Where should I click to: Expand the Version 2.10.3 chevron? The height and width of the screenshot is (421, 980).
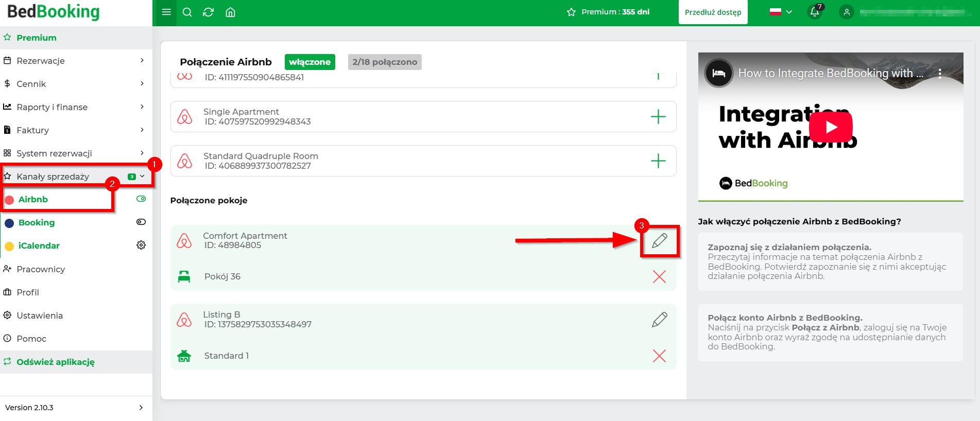pyautogui.click(x=141, y=408)
